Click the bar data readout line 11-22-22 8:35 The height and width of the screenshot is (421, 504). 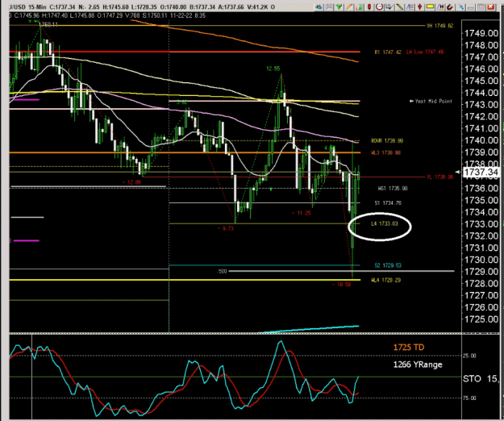click(x=108, y=15)
